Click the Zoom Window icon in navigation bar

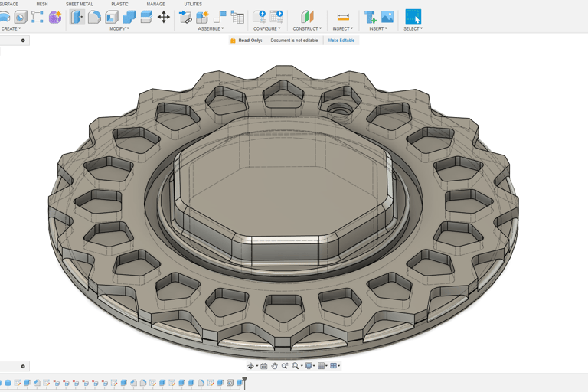pyautogui.click(x=296, y=366)
